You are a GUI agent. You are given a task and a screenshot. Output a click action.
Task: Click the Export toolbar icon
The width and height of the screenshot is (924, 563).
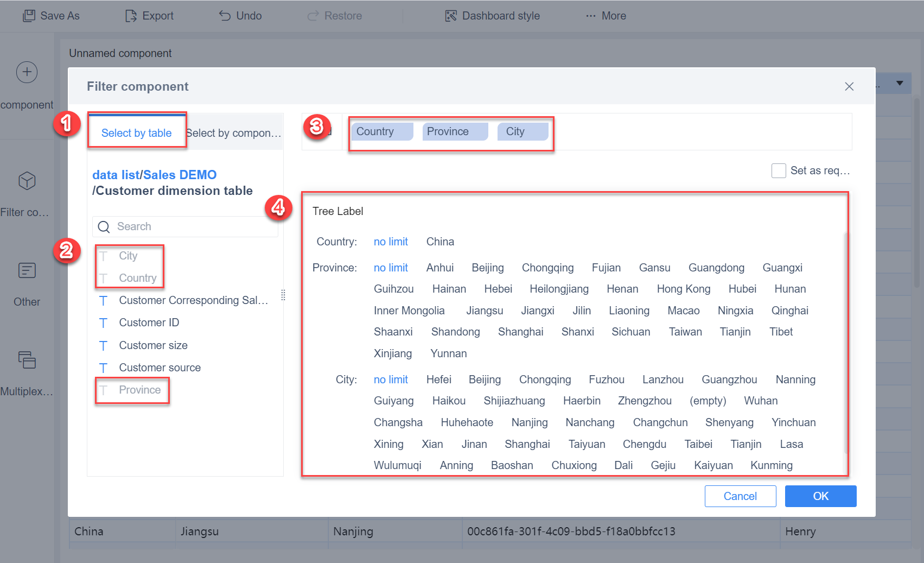(x=131, y=16)
